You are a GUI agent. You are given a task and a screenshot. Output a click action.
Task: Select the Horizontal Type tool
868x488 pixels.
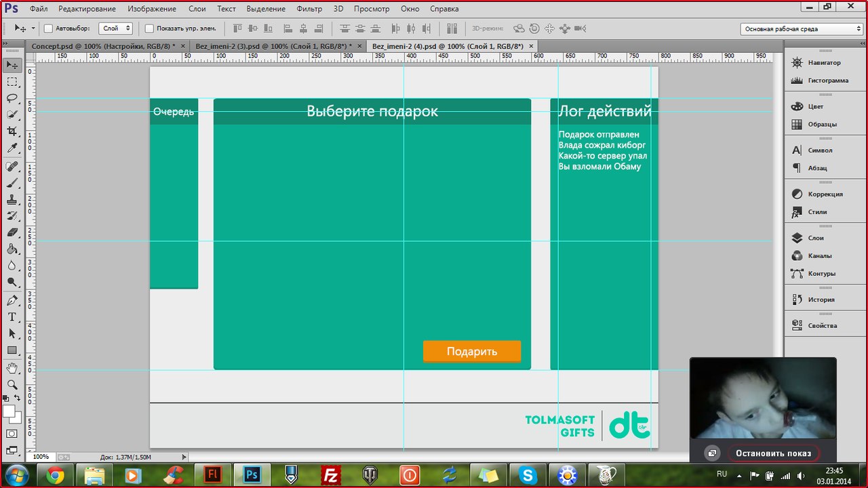12,317
